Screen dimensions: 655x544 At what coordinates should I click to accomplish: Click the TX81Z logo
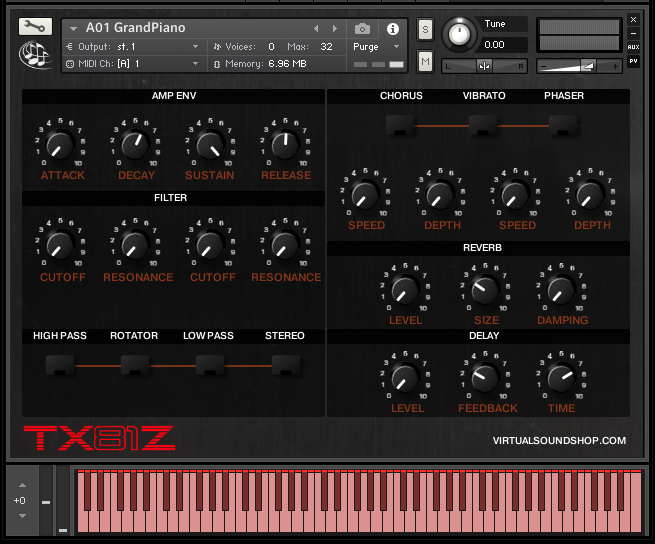click(98, 437)
